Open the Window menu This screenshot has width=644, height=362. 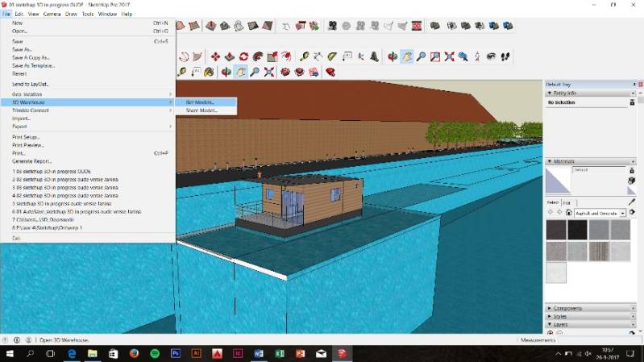(x=107, y=14)
